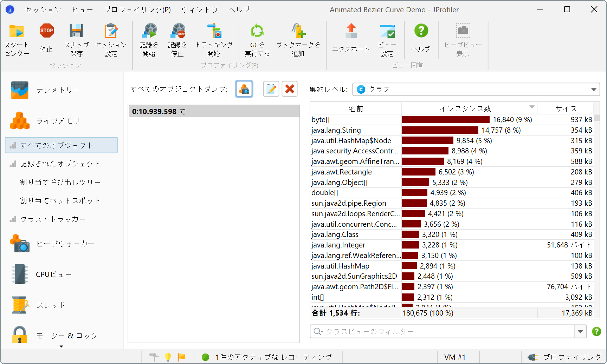
Task: Open the filter search options magnifier
Action: [x=318, y=331]
